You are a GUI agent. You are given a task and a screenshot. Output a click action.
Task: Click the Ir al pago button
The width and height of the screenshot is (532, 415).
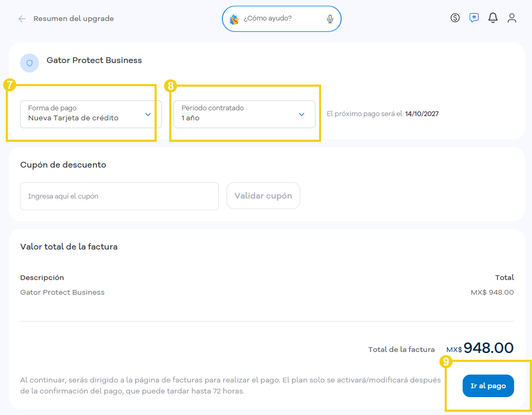488,386
